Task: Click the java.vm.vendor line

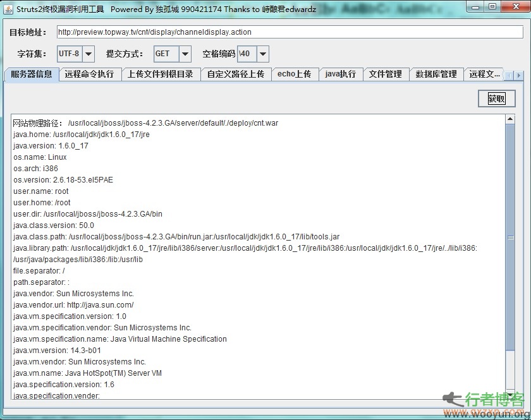Action: (80, 362)
